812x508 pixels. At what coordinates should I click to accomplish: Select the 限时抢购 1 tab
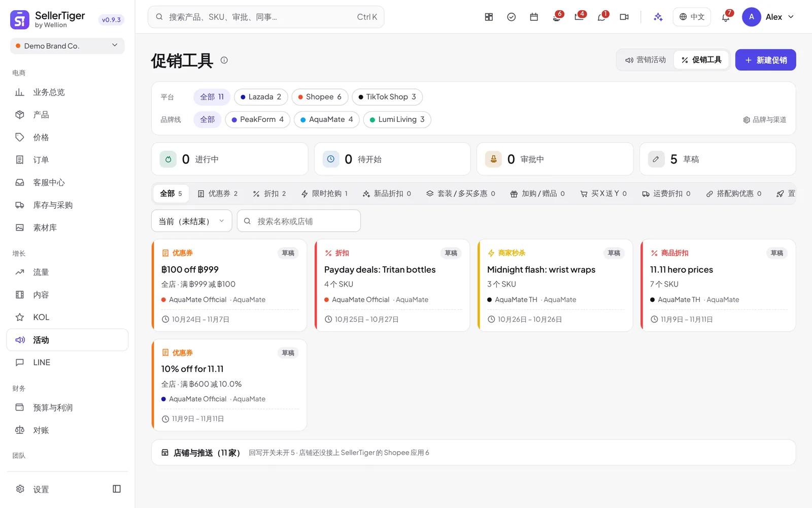click(x=325, y=194)
